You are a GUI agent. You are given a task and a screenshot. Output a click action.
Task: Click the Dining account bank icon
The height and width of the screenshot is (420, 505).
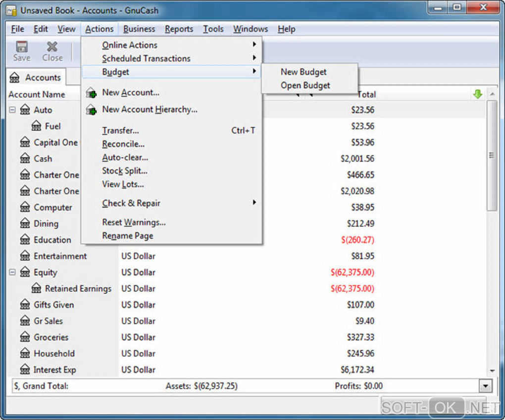(x=25, y=223)
